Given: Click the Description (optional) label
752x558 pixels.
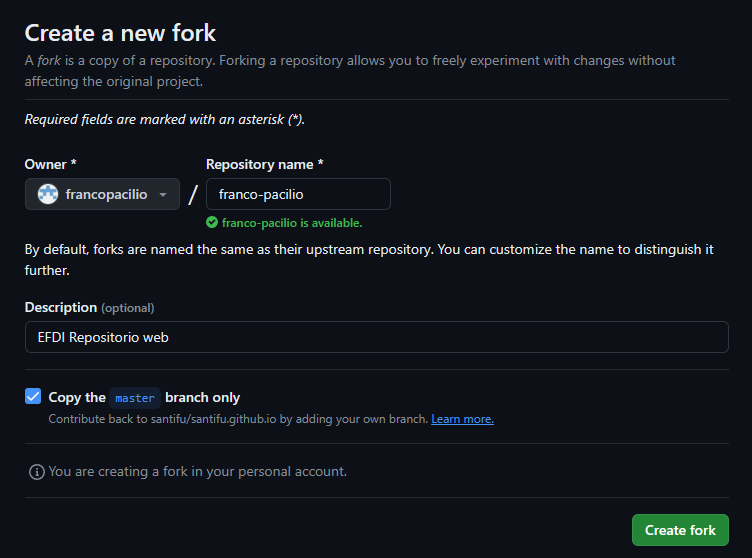Looking at the screenshot, I should pos(89,308).
